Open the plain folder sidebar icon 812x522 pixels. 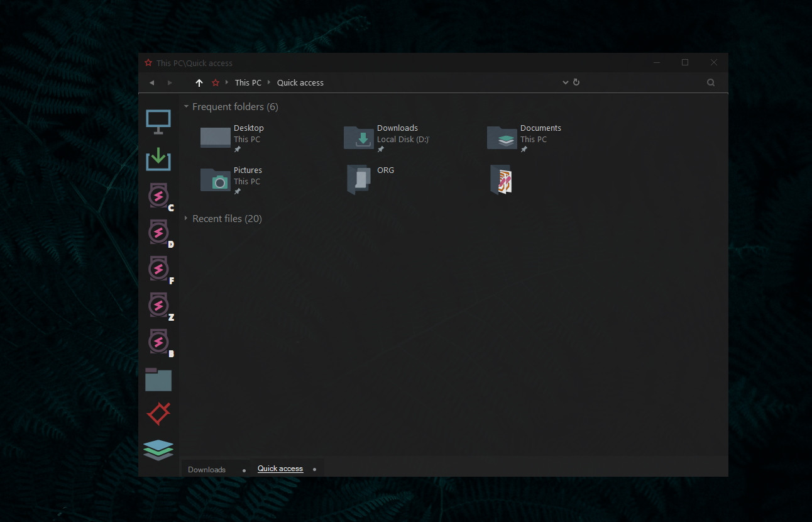(158, 379)
